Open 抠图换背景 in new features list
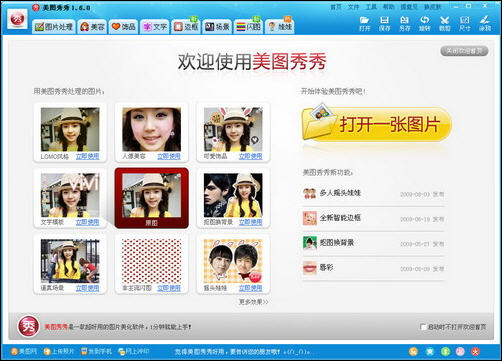Screen dimensions: 502x361 (x=373, y=243)
